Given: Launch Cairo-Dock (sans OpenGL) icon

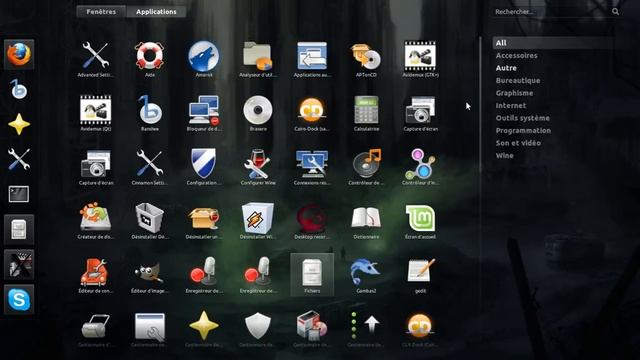Looking at the screenshot, I should 312,113.
